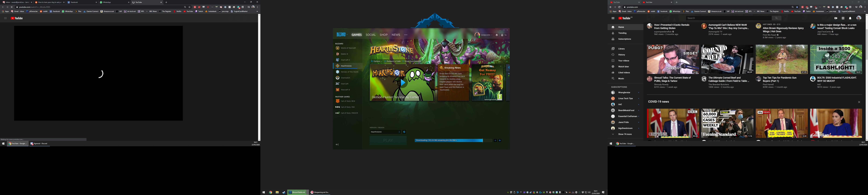Switch to Facebook tab in left Chrome
Viewport: 868px width, 195px height.
82,2
